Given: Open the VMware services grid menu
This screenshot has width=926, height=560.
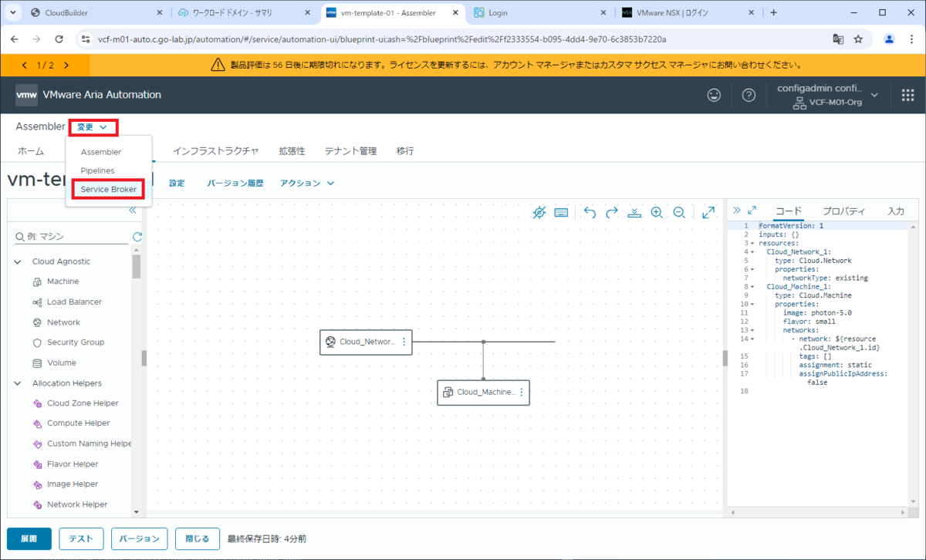Looking at the screenshot, I should pos(908,95).
